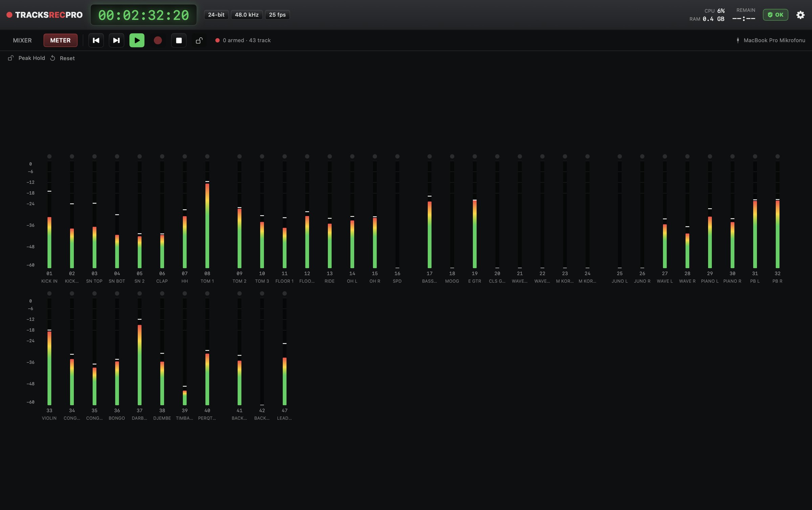
Task: Select the CLAP track label
Action: point(162,281)
